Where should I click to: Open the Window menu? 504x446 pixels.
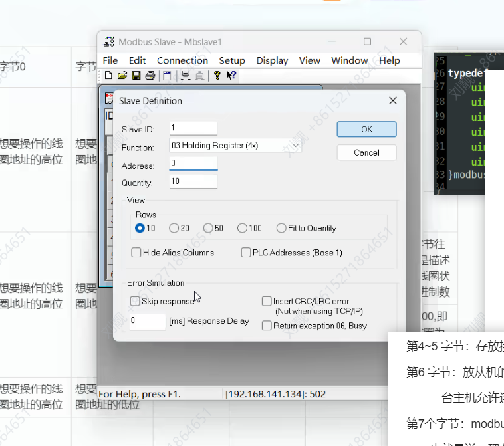tap(349, 60)
